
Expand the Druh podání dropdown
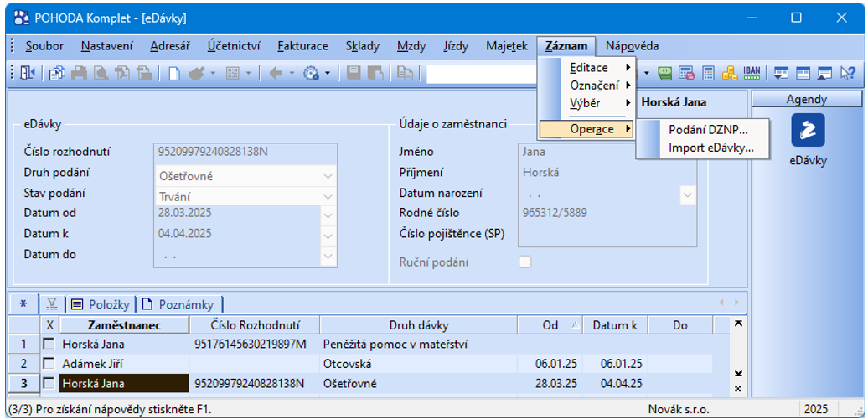point(328,176)
